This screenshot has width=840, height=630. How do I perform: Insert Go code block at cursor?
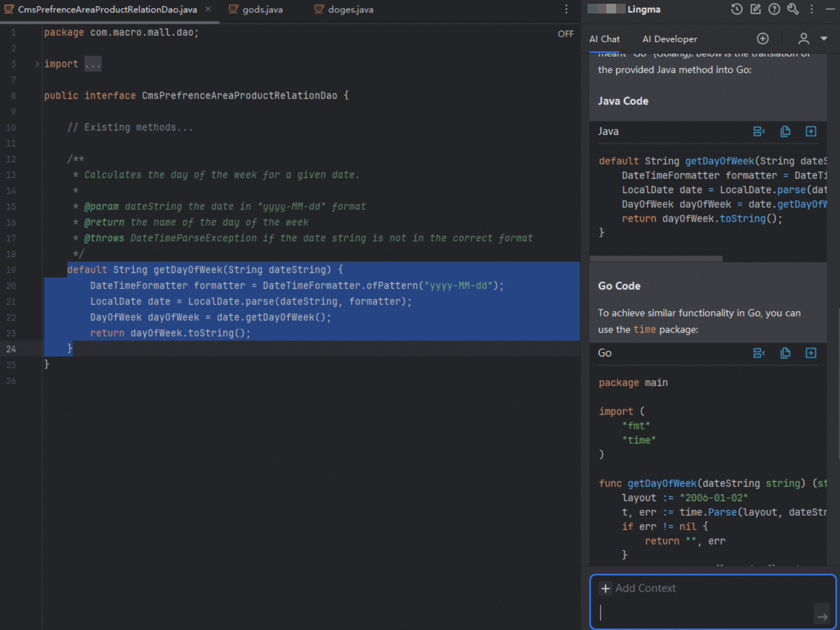coord(759,353)
